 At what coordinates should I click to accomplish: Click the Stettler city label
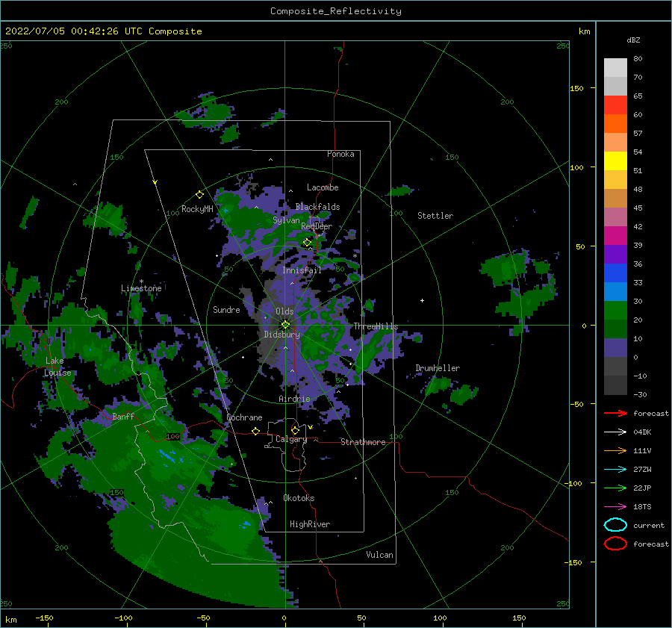click(435, 216)
